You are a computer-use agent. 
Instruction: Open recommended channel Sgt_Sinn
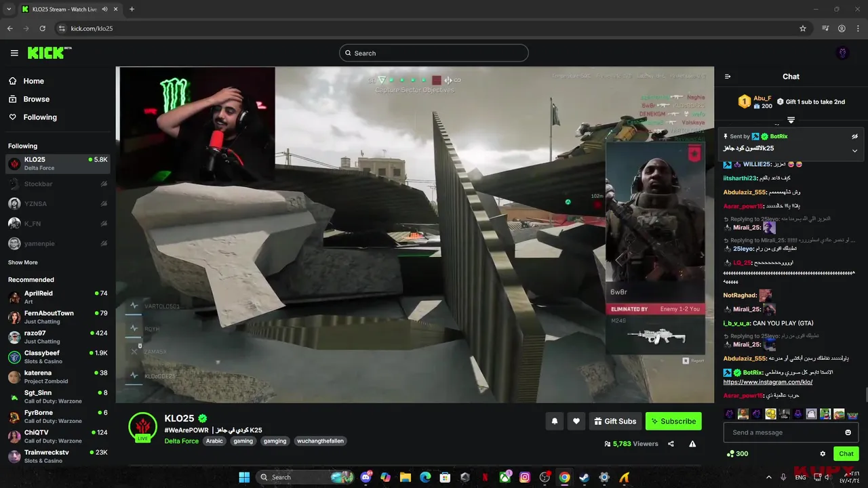pos(58,396)
